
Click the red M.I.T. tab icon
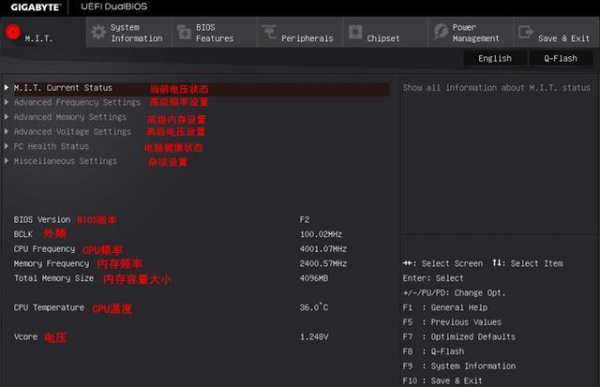(13, 32)
